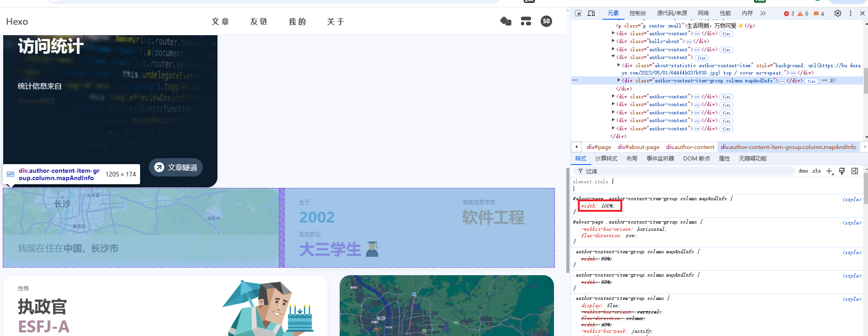Close the DevTools panel
The height and width of the screenshot is (336, 868).
(x=862, y=13)
